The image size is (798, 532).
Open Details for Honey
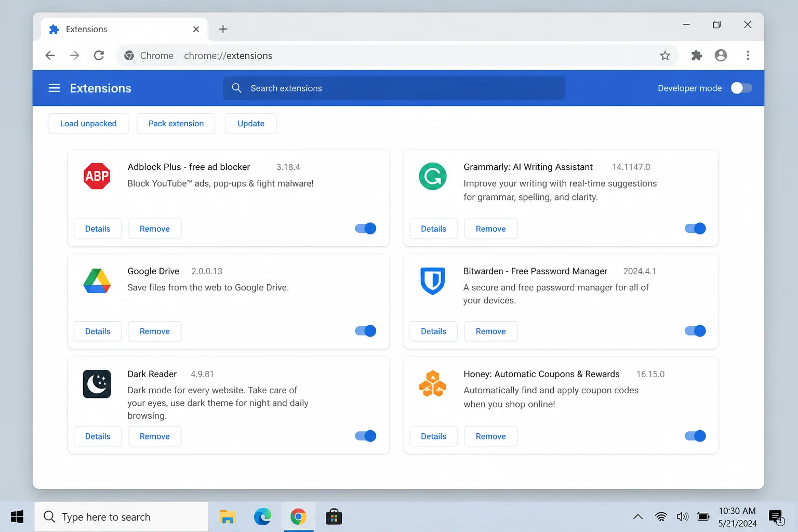coord(433,436)
